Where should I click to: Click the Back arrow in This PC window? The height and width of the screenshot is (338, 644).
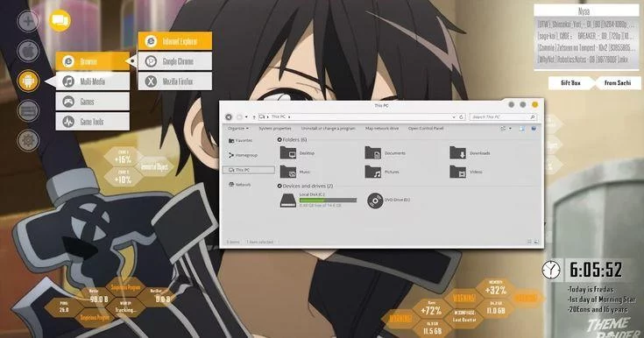pyautogui.click(x=229, y=117)
